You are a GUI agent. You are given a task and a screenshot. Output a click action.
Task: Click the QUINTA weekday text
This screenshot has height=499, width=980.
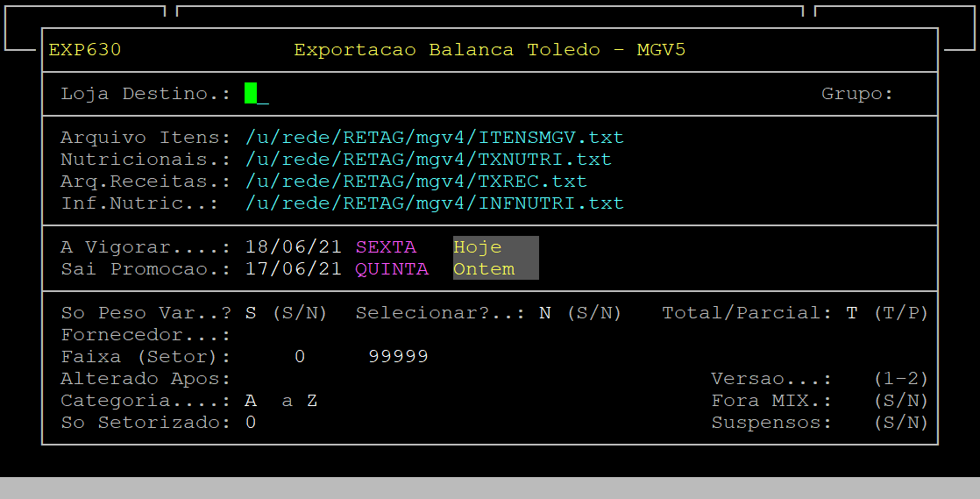(x=392, y=269)
